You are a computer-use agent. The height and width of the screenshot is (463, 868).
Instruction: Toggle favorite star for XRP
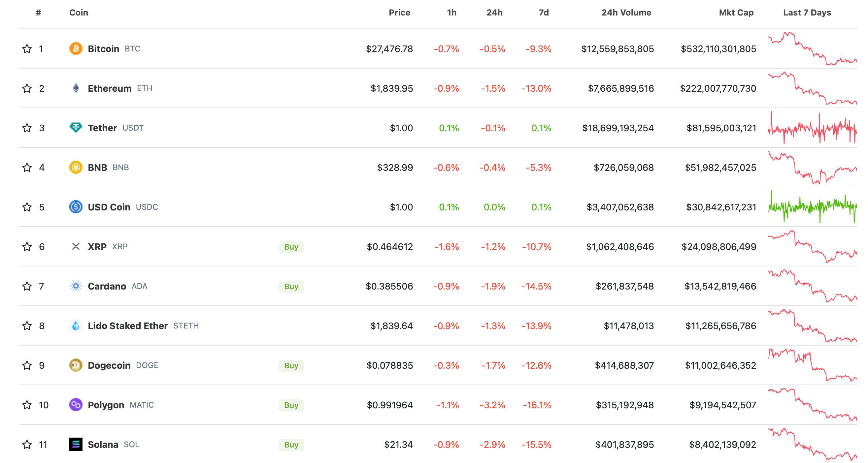pos(27,246)
